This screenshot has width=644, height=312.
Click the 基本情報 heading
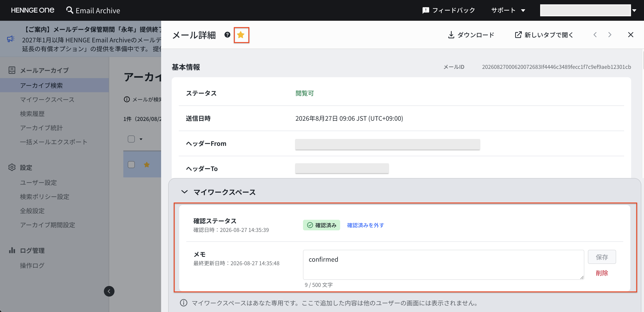click(186, 67)
